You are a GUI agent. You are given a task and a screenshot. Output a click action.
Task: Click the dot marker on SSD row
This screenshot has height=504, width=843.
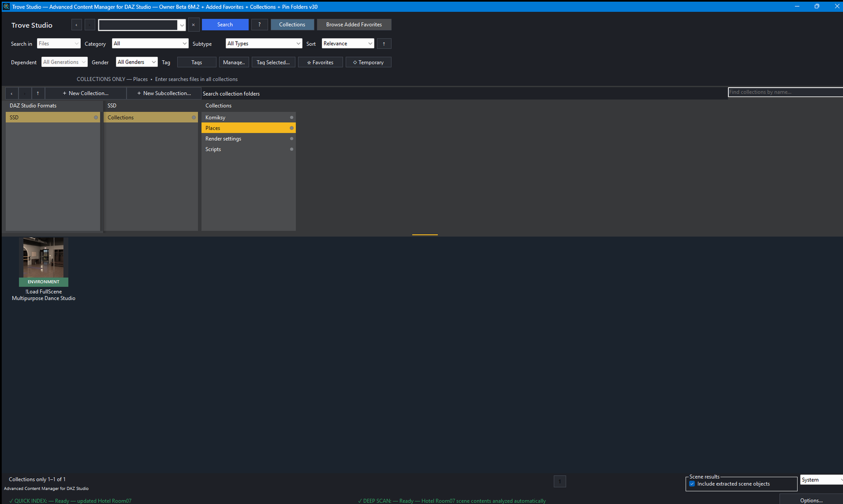pos(96,117)
